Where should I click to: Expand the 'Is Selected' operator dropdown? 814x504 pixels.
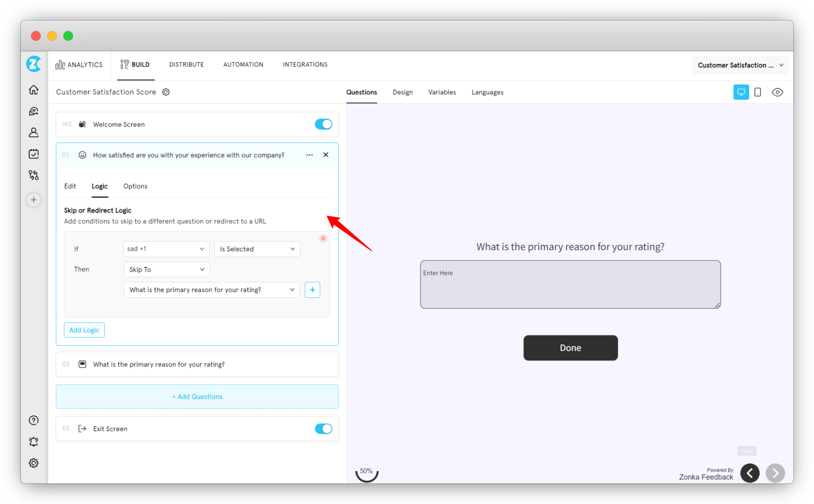pos(257,249)
